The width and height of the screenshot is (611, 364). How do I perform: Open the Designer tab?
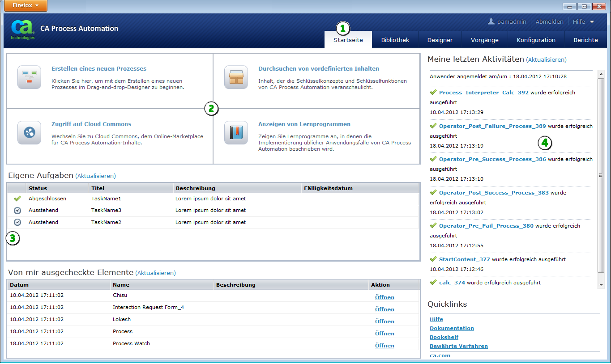coord(440,40)
